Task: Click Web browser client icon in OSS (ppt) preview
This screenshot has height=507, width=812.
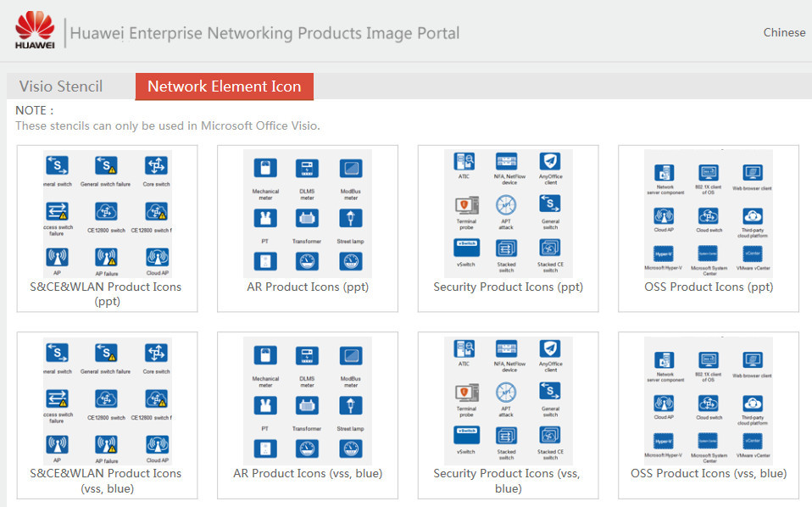Action: click(x=752, y=173)
